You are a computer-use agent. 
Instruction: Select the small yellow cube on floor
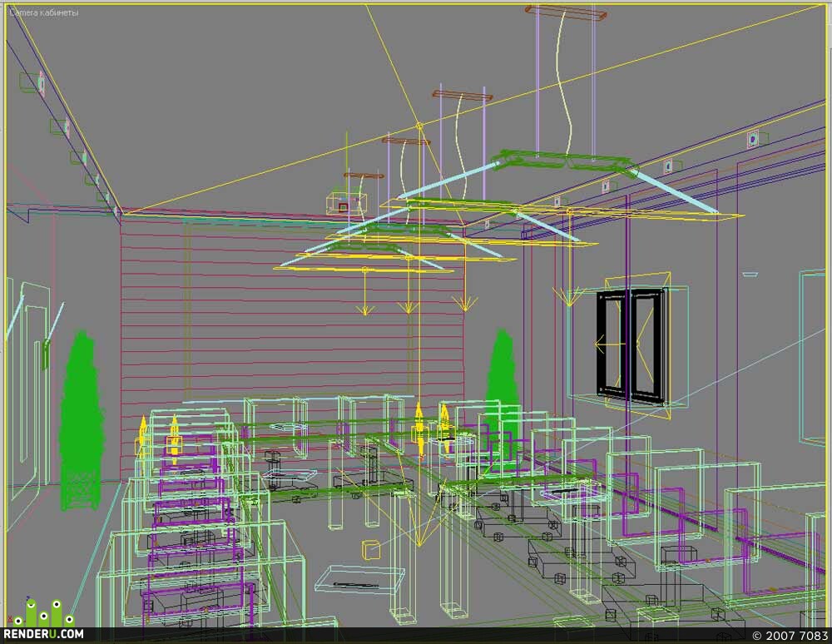[371, 549]
